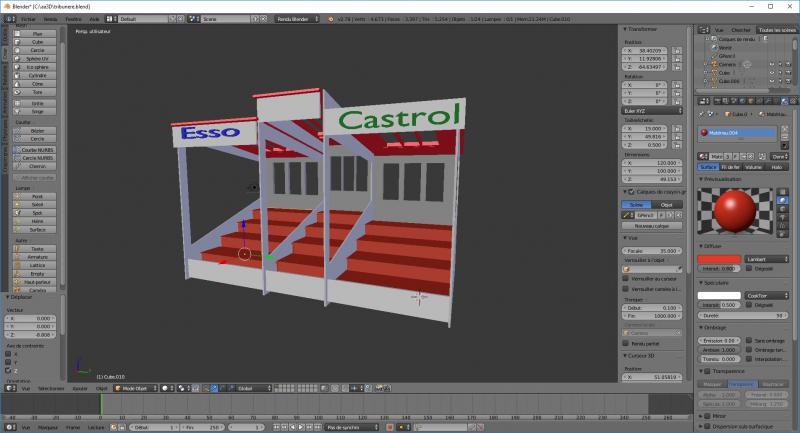Add a Tore mesh primitive
Viewport: 800px width, 433px height.
[x=37, y=91]
